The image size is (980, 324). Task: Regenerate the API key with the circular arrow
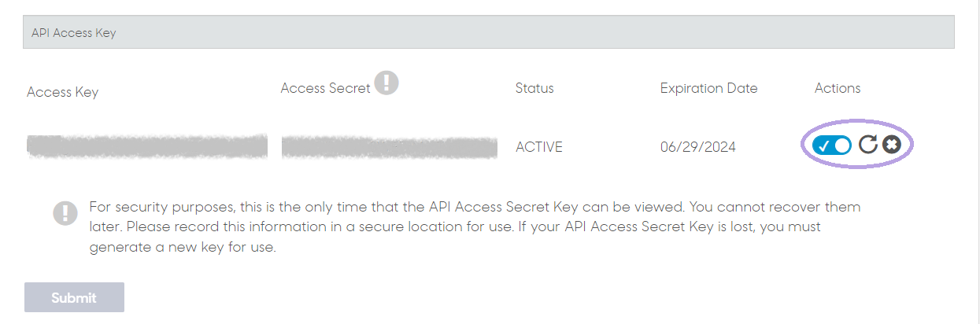pos(867,145)
